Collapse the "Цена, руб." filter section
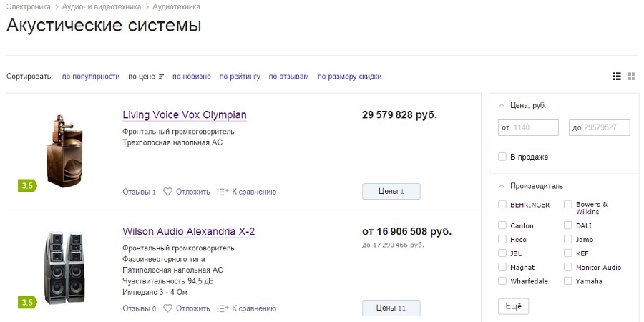Image resolution: width=644 pixels, height=322 pixels. 502,105
